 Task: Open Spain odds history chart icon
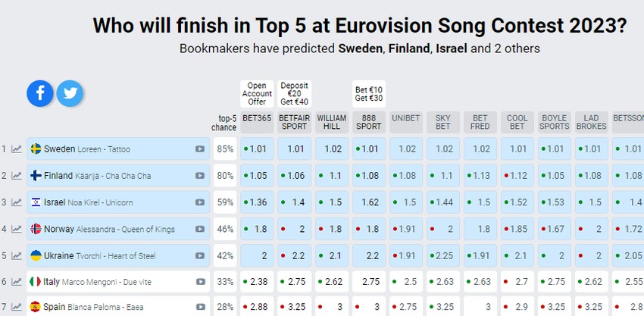[16, 308]
